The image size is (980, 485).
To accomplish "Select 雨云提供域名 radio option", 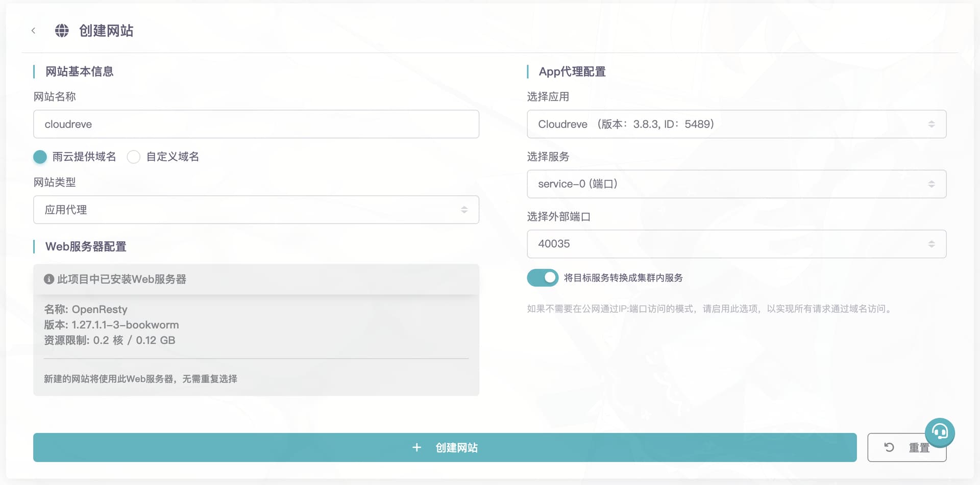I will pyautogui.click(x=40, y=157).
